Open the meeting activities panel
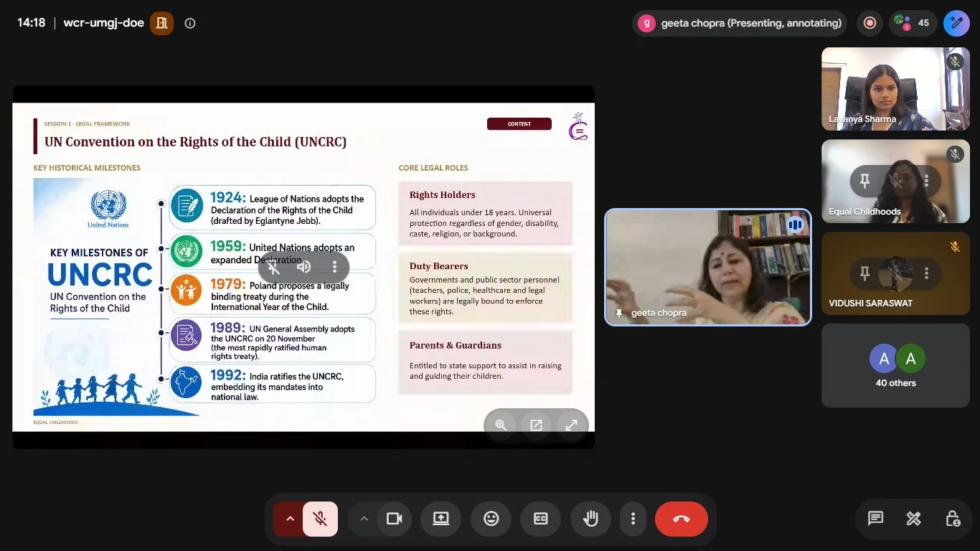The width and height of the screenshot is (980, 551). [x=913, y=518]
